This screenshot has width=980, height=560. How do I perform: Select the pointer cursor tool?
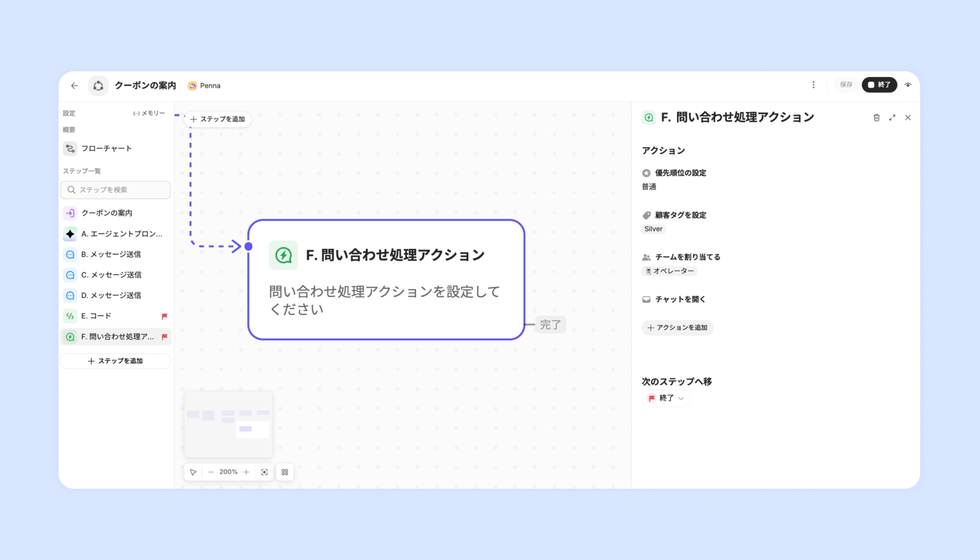tap(193, 472)
